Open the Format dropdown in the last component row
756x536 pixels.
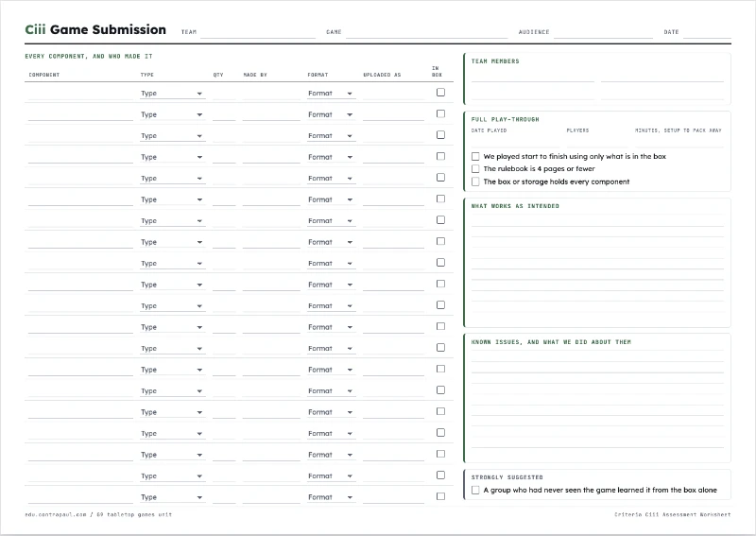(x=332, y=497)
